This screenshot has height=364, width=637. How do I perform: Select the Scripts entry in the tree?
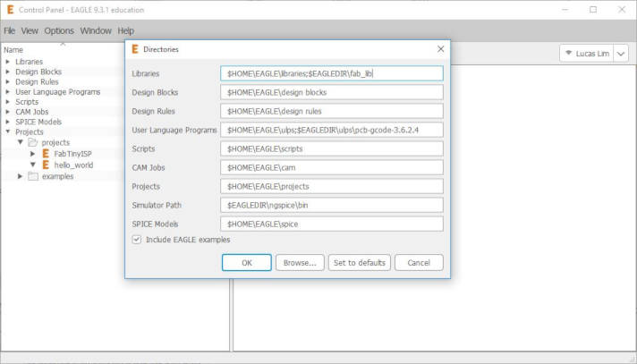click(27, 102)
